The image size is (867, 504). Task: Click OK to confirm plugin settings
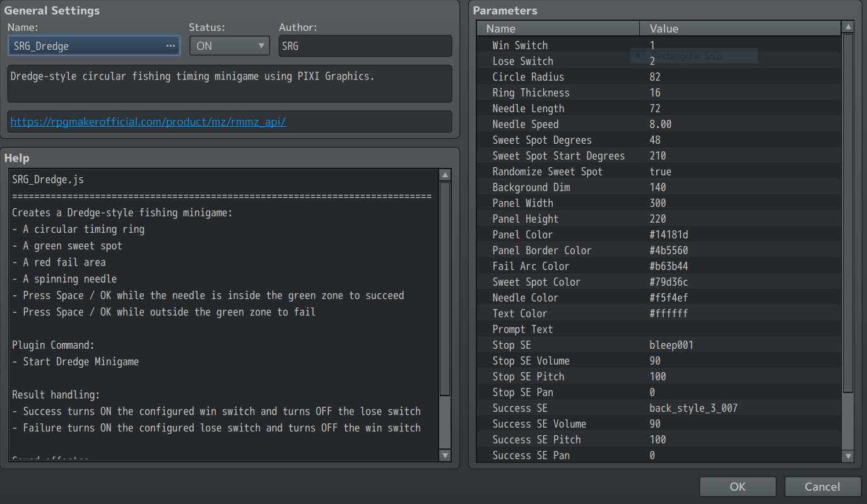point(738,486)
